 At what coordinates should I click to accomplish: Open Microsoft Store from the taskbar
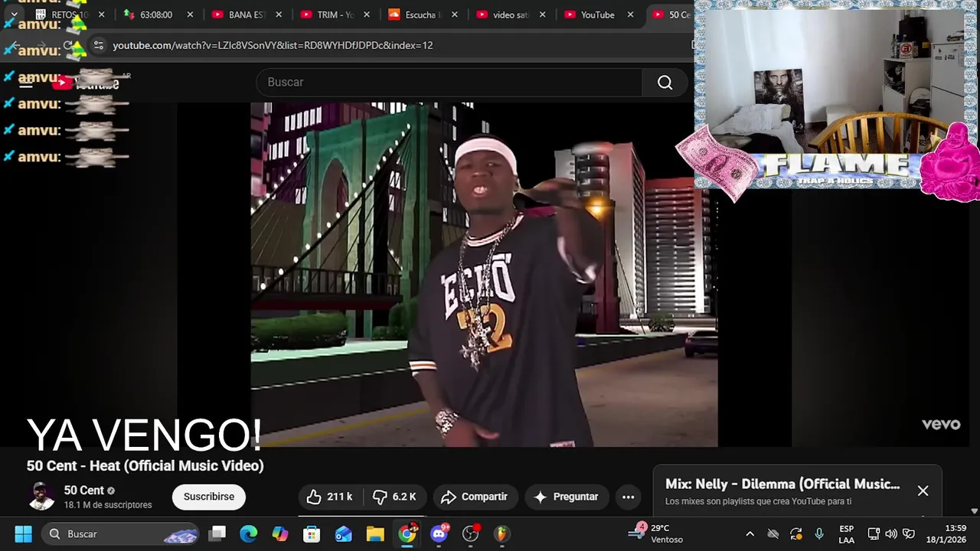coord(312,533)
